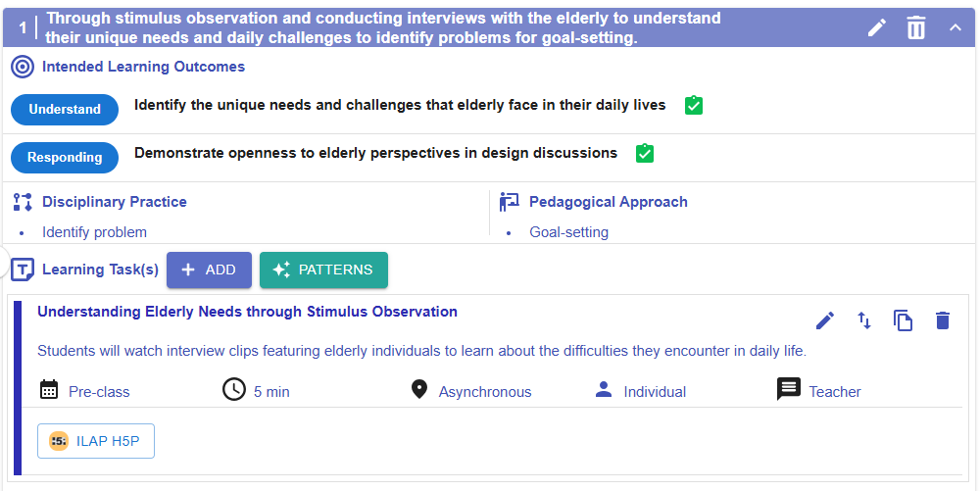The height and width of the screenshot is (491, 980).
Task: Duplicate the learning task
Action: 903,320
